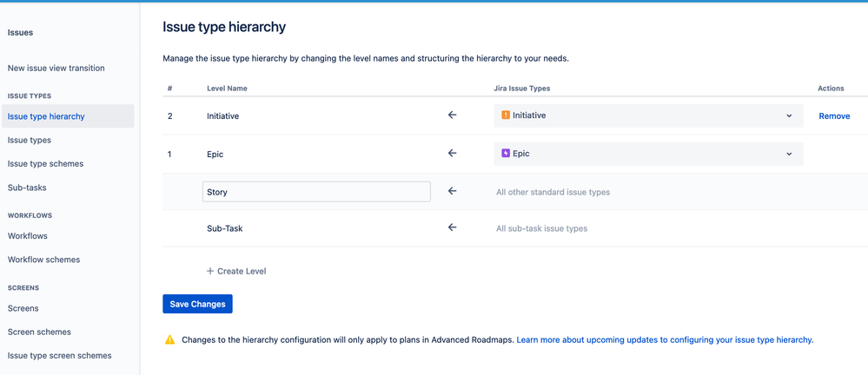Click level number 1 in Epic row
Viewport: 868px width, 375px height.
click(169, 155)
